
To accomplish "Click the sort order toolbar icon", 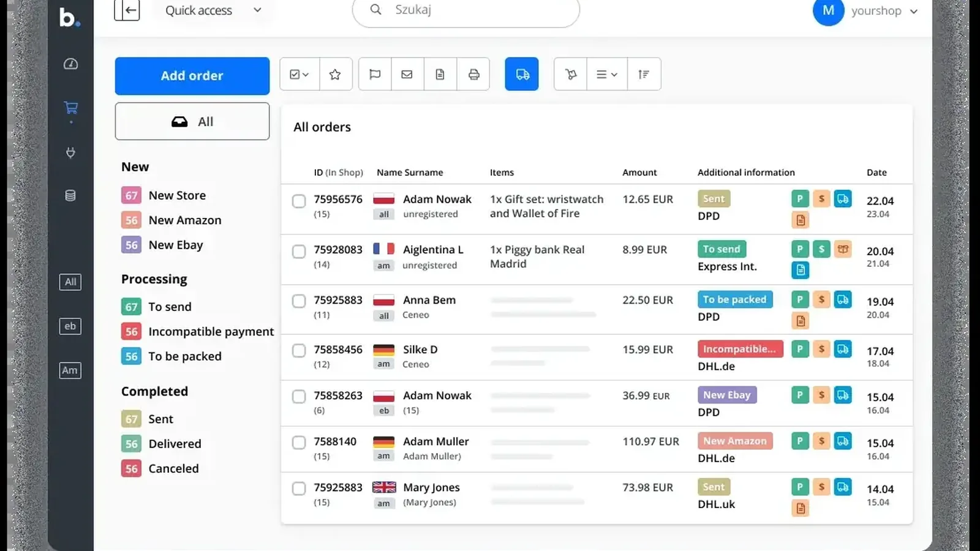I will pyautogui.click(x=644, y=74).
